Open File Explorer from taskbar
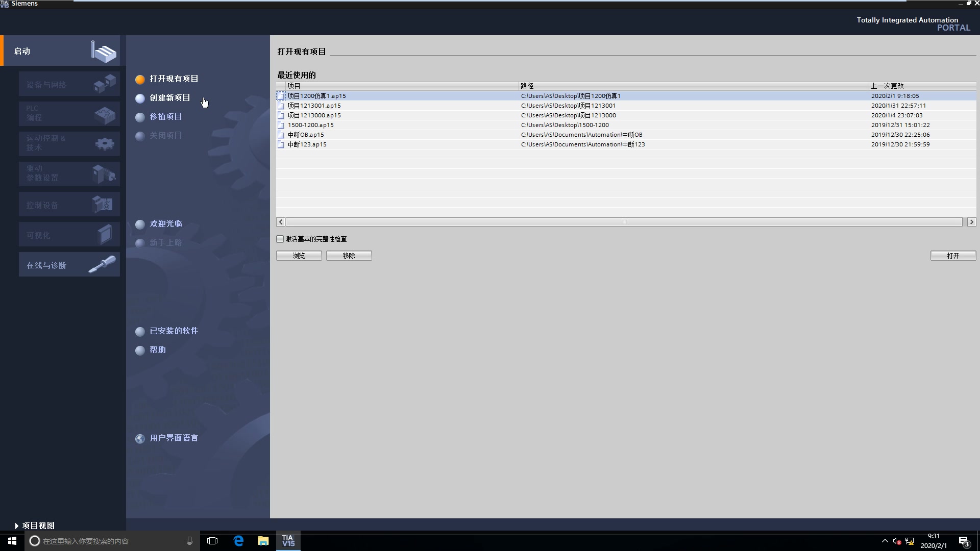 [263, 541]
